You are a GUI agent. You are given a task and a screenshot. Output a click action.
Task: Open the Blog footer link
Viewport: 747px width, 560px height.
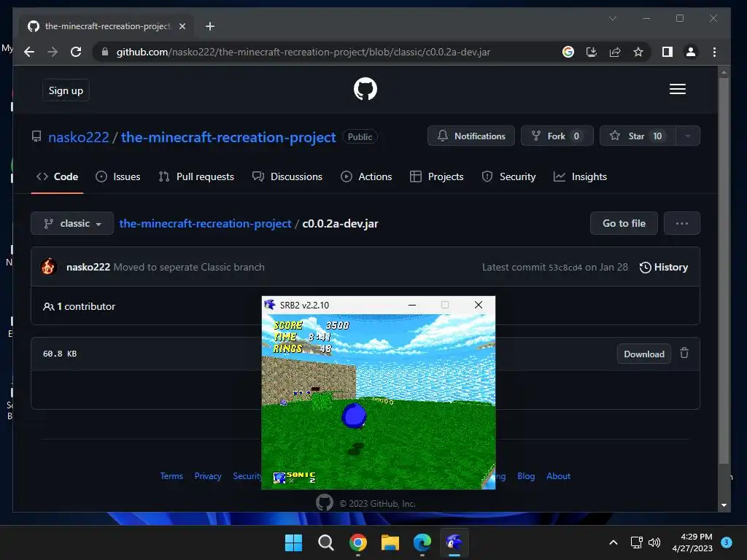526,476
